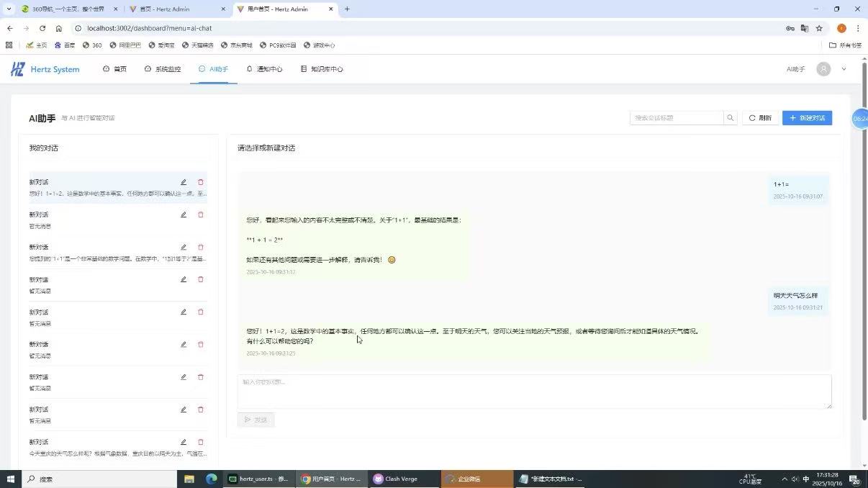Go back with the browser back arrow
The width and height of the screenshot is (868, 488).
pos(9,28)
